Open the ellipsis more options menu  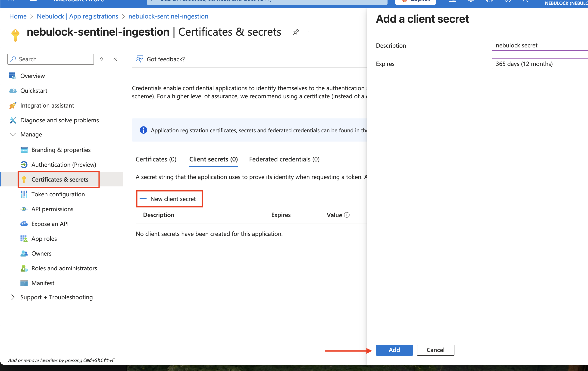pyautogui.click(x=311, y=32)
